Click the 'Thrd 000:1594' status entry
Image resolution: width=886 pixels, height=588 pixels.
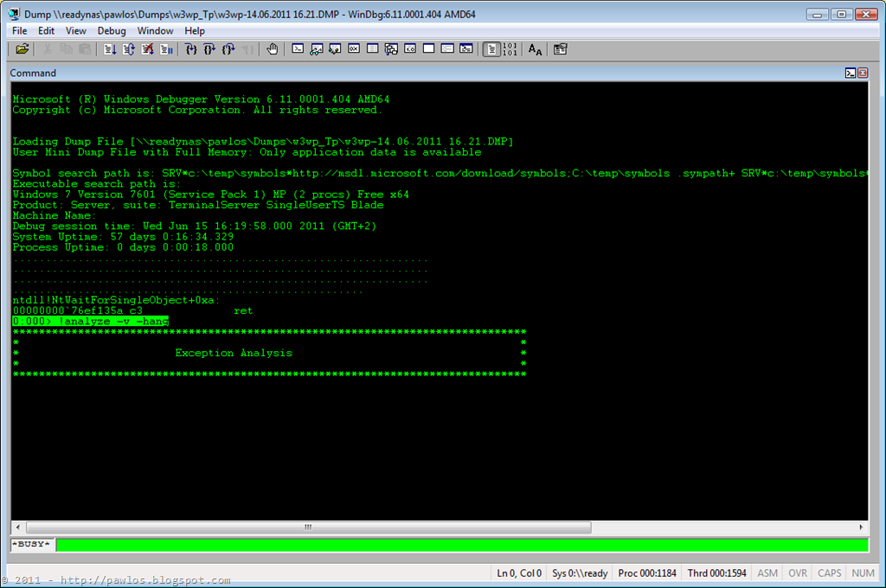[716, 572]
